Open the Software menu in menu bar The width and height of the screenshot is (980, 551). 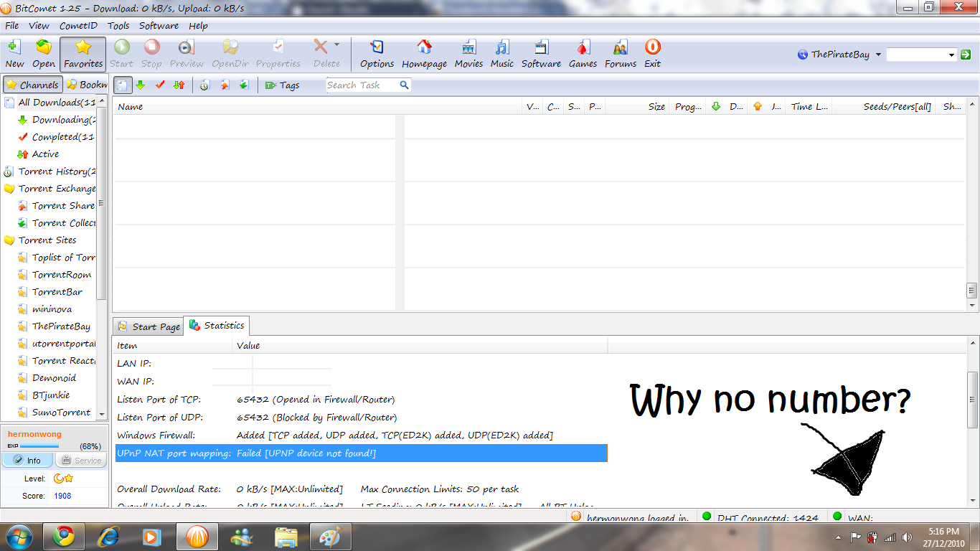159,25
